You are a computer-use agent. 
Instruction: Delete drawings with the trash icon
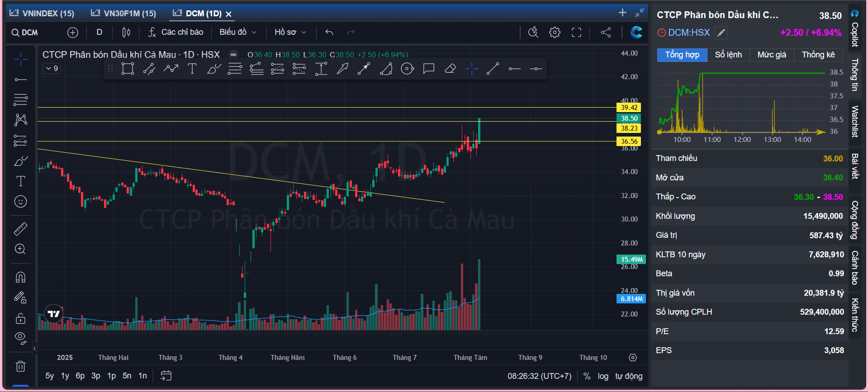(20, 366)
